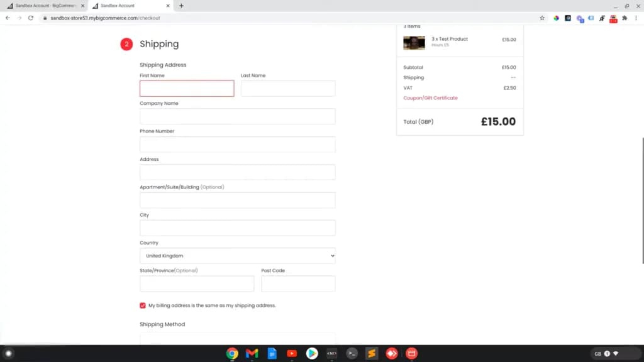Screen dimensions: 644x362
Task: Open YouTube from the shelf
Action: click(x=292, y=353)
